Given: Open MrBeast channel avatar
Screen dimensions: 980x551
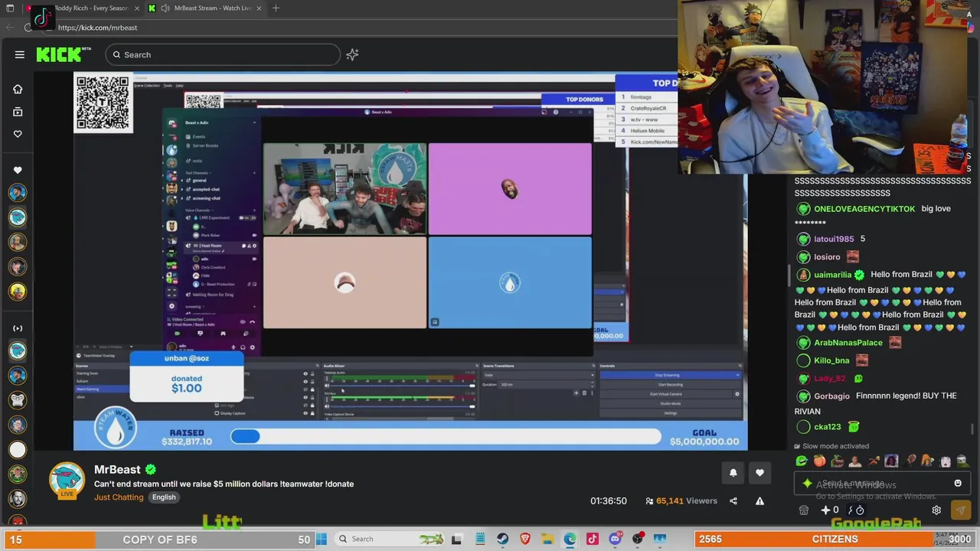Looking at the screenshot, I should pos(67,481).
